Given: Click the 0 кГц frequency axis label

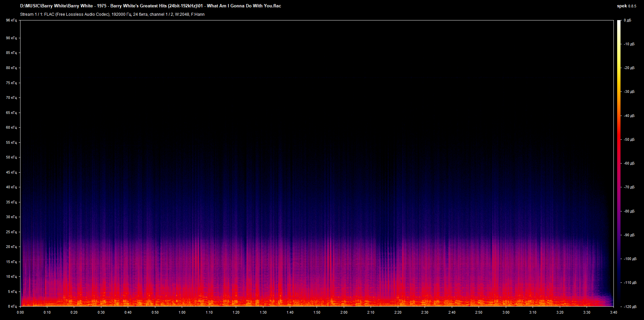Looking at the screenshot, I should tap(12, 306).
